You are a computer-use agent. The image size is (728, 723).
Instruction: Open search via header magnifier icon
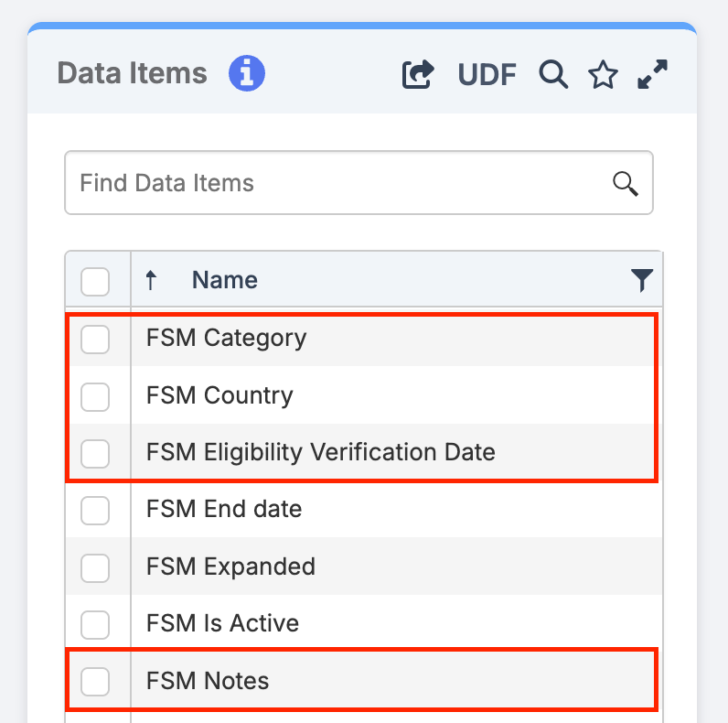coord(553,74)
